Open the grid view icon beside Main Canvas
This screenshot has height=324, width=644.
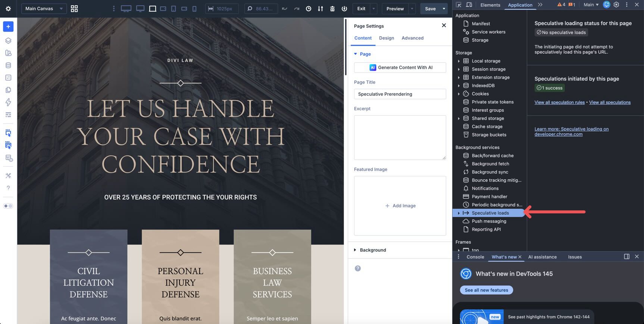pyautogui.click(x=74, y=9)
